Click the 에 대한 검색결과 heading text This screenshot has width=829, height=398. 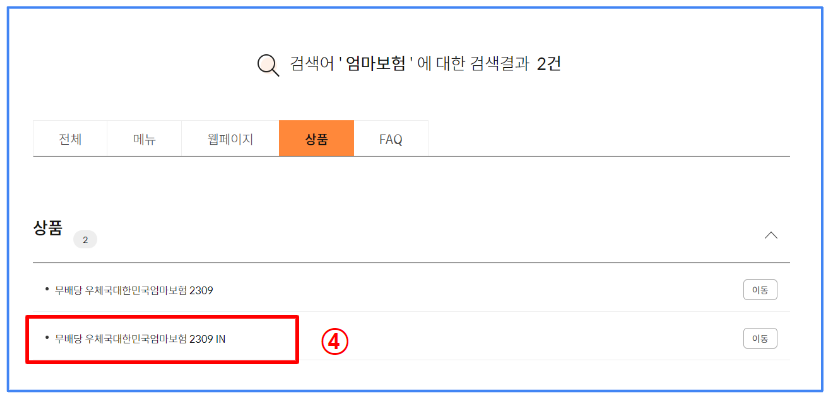(473, 64)
